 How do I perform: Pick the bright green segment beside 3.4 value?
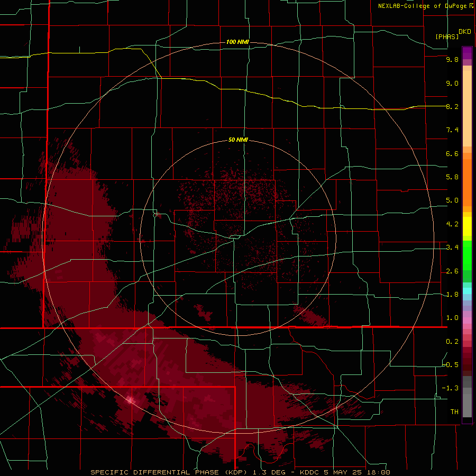(467, 255)
